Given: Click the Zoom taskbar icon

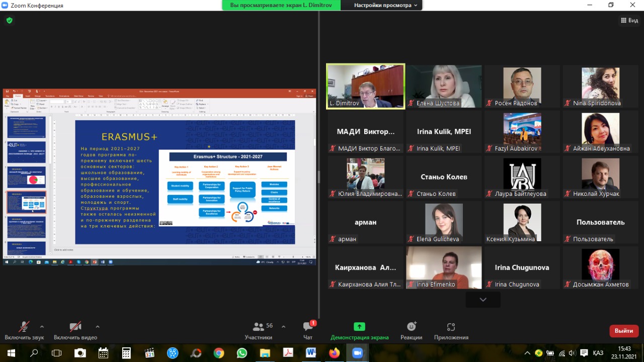Looking at the screenshot, I should tap(357, 353).
